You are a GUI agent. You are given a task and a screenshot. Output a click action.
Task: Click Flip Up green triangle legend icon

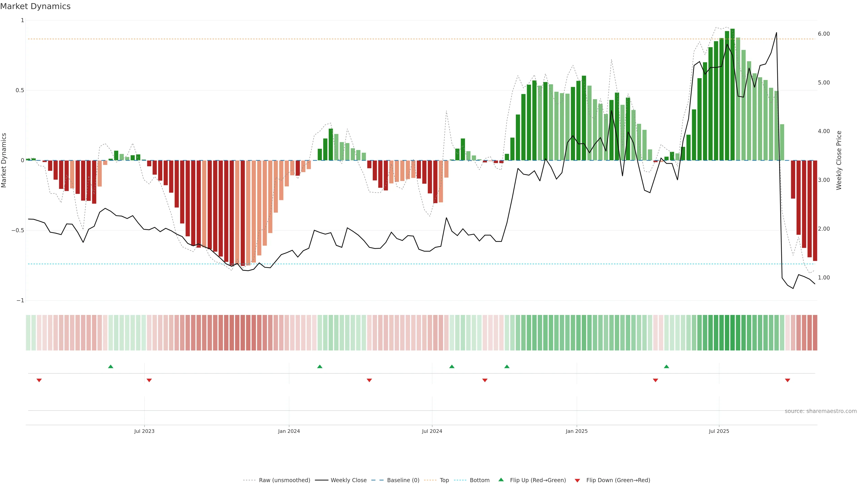pyautogui.click(x=501, y=480)
